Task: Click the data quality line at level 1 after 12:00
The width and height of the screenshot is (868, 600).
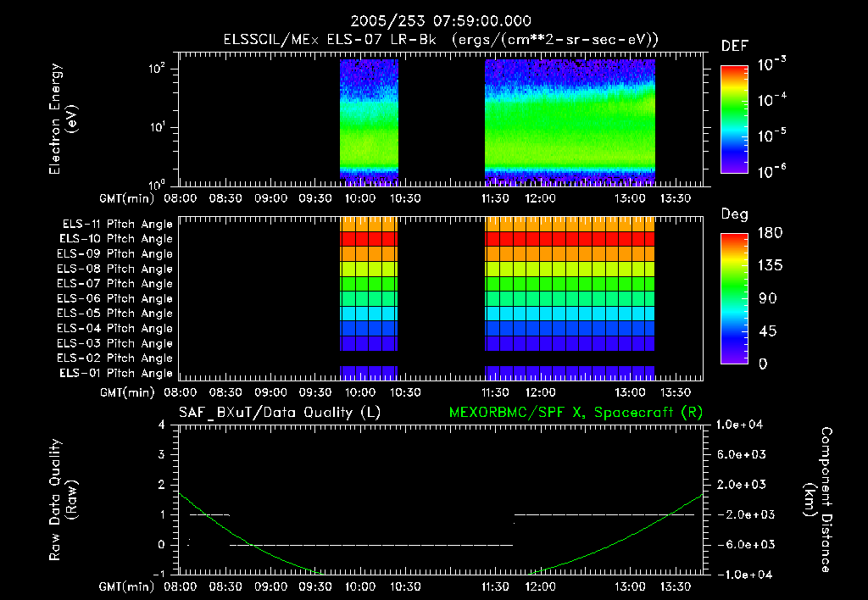Action: point(604,514)
